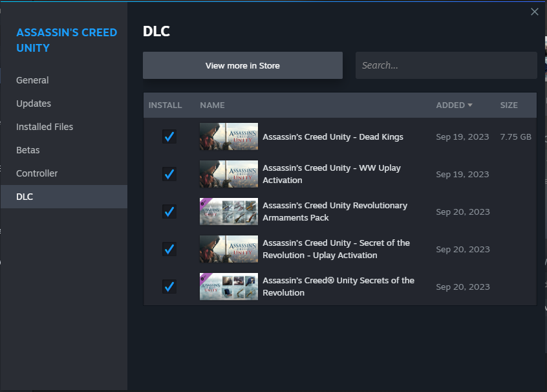Viewport: 547px width, 392px height.
Task: Uncheck install for Dead Kings DLC
Action: (x=169, y=136)
